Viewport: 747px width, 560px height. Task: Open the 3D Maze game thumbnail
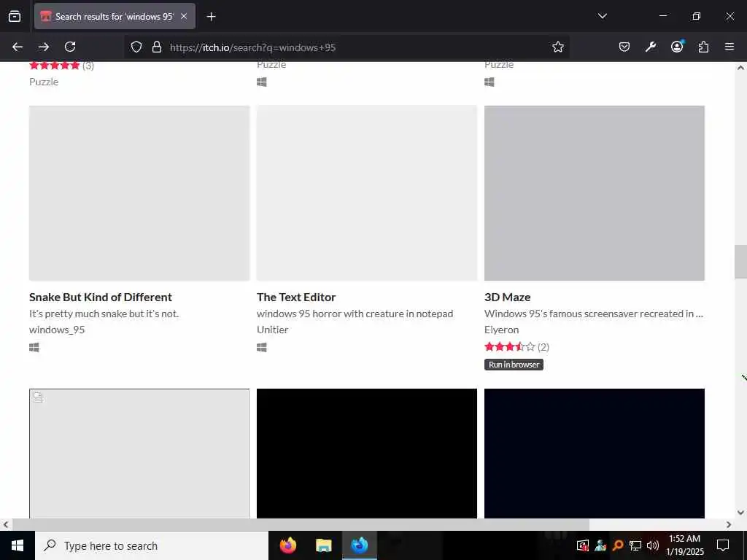click(595, 192)
